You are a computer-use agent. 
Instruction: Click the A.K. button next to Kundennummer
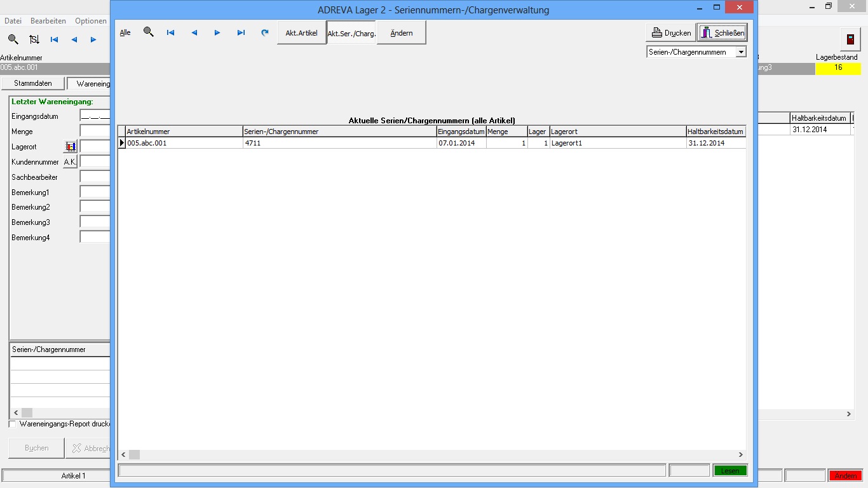pos(70,162)
